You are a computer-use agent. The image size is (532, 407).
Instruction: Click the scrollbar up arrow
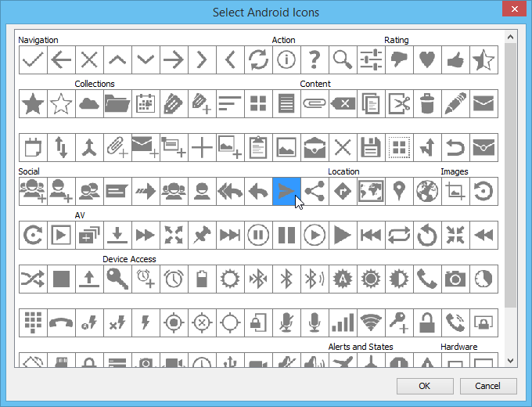511,37
